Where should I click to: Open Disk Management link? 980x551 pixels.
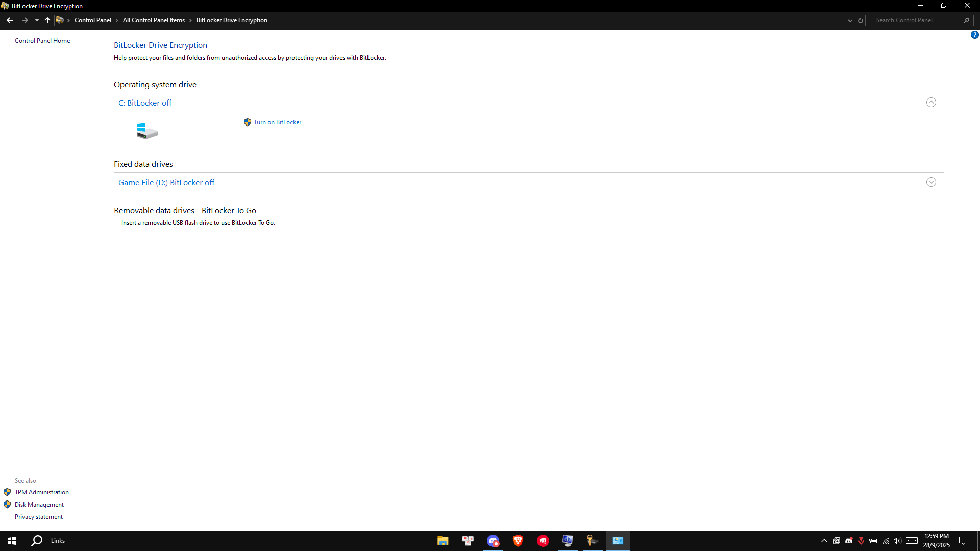click(39, 505)
